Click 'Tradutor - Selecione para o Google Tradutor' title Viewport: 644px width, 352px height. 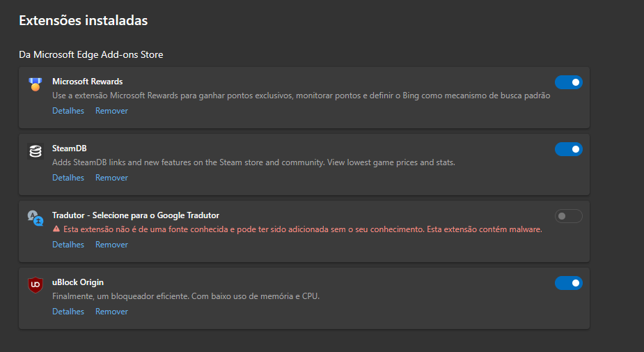(136, 215)
